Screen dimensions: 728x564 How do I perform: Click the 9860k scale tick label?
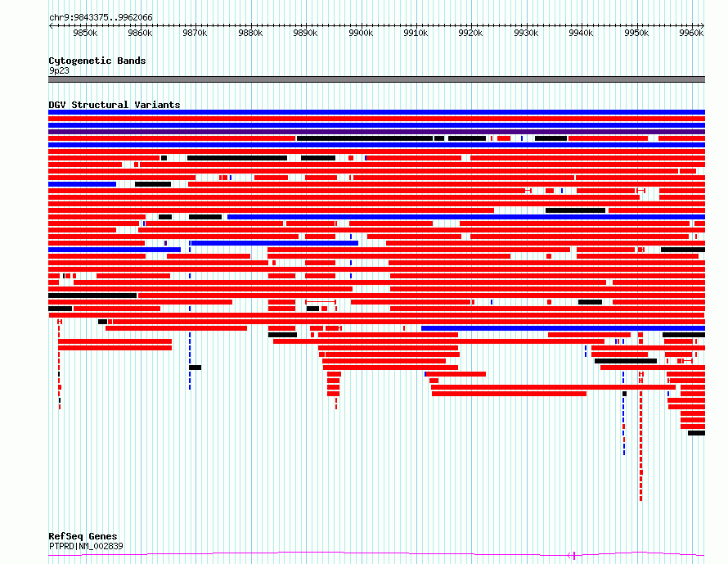[x=140, y=33]
